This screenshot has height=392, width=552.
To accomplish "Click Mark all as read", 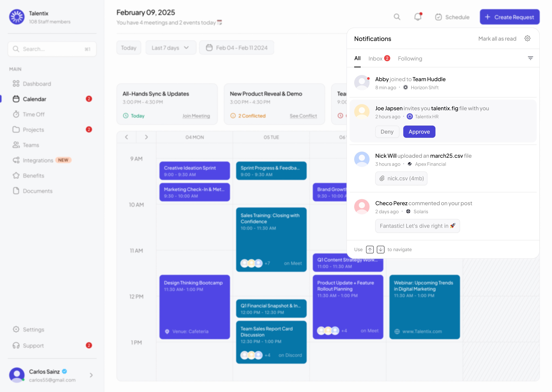I will coord(497,39).
